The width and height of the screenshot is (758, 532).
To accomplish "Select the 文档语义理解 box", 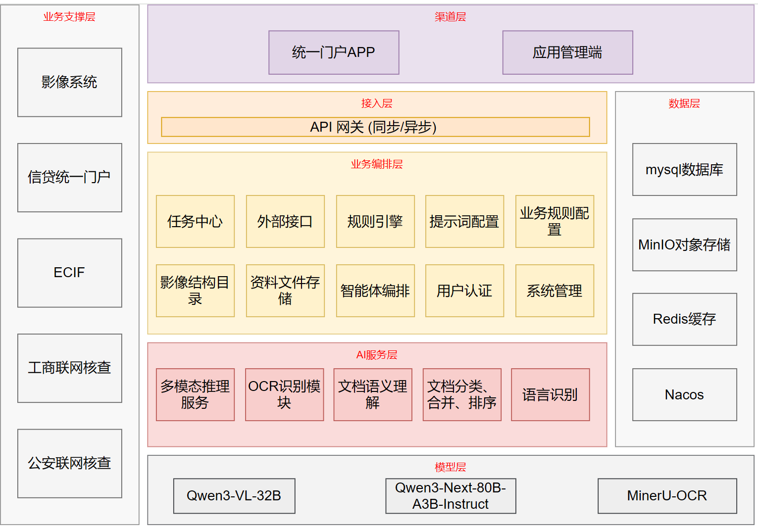I will (x=373, y=394).
